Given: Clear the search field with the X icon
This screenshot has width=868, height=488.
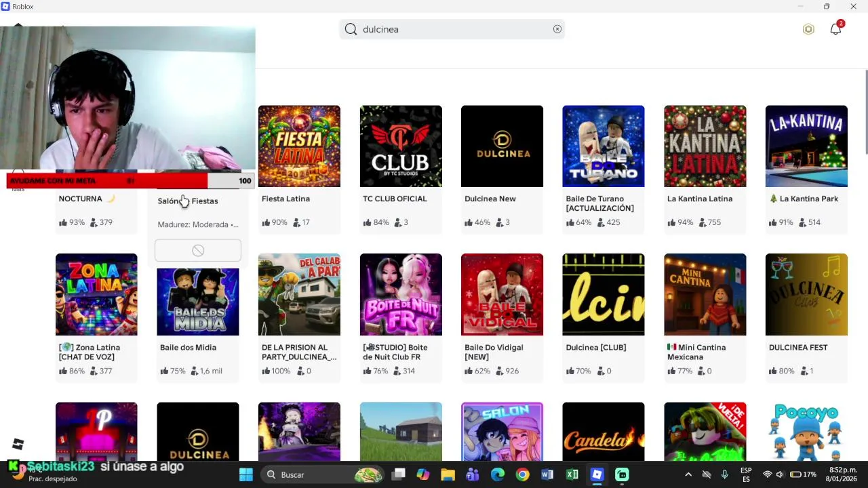Looking at the screenshot, I should (x=557, y=29).
